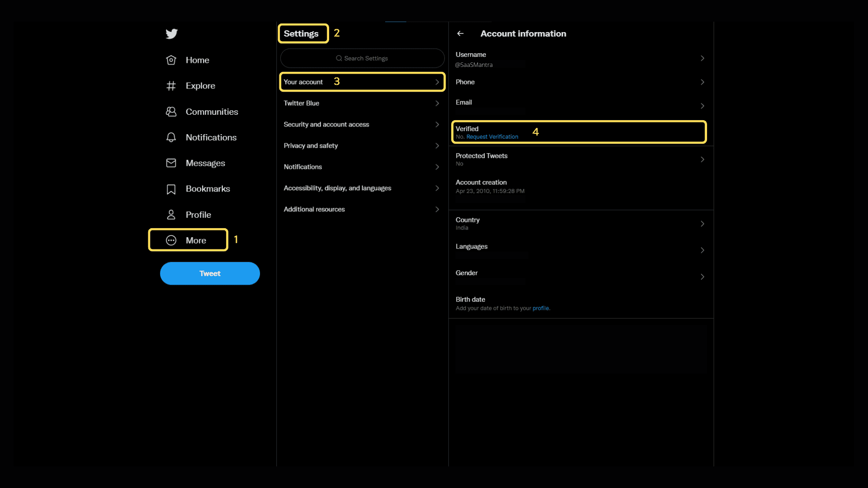The image size is (868, 488).
Task: Open Country row chevron
Action: tap(702, 224)
